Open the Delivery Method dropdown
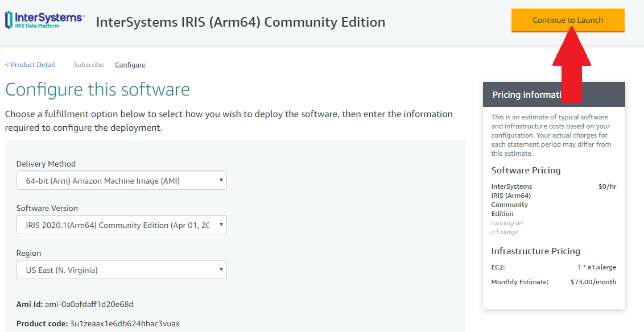Screen dimensions: 644x332 122,181
